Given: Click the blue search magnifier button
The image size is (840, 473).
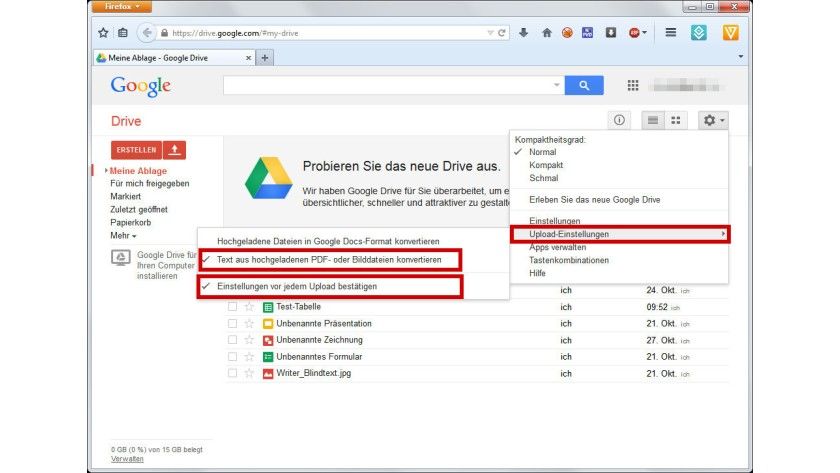Looking at the screenshot, I should pyautogui.click(x=584, y=85).
